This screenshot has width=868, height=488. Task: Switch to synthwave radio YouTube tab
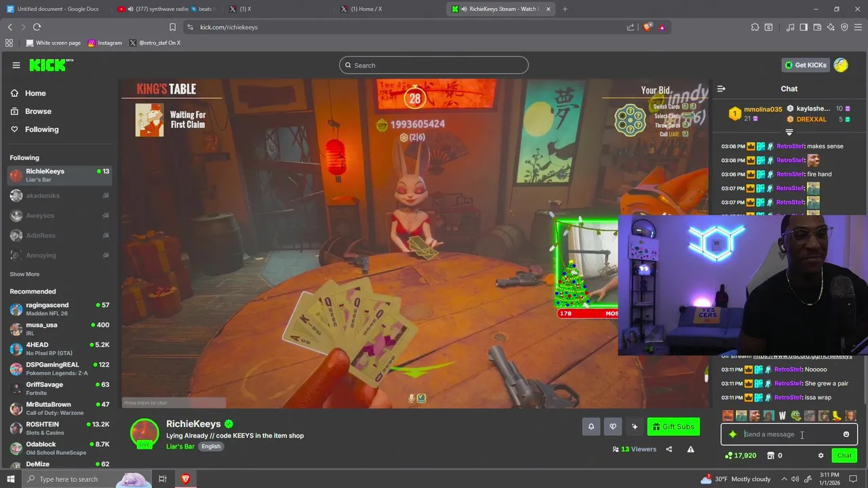pyautogui.click(x=165, y=9)
